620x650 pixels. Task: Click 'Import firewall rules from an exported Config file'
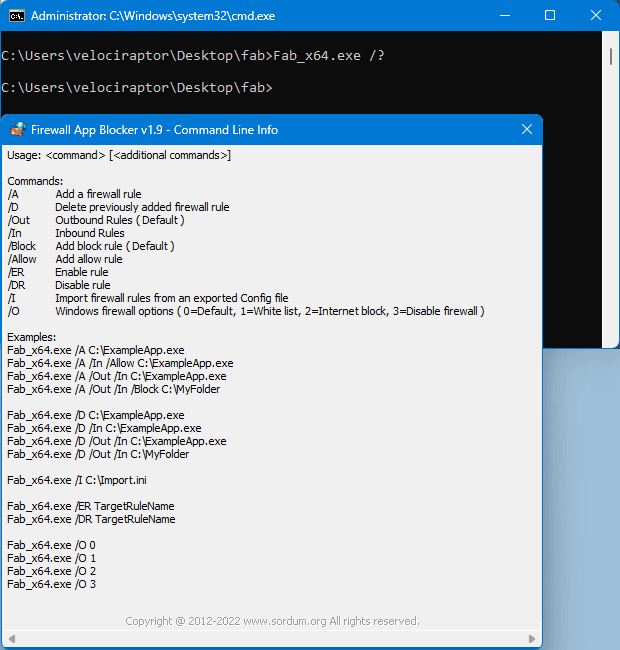coord(172,298)
